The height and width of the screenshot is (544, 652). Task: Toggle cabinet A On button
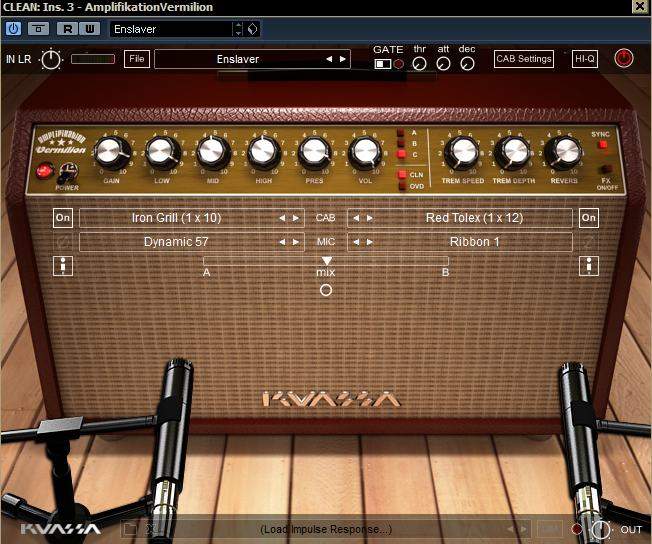coord(63,218)
